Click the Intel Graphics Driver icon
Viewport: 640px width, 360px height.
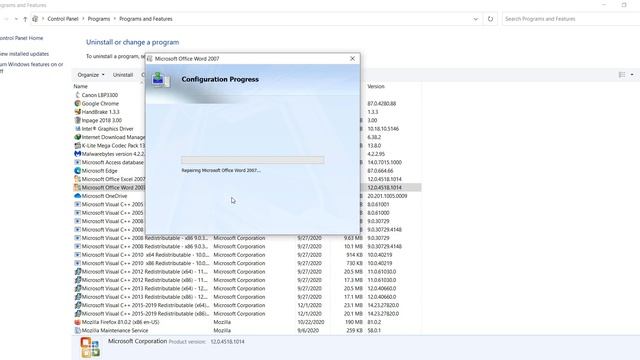78,129
